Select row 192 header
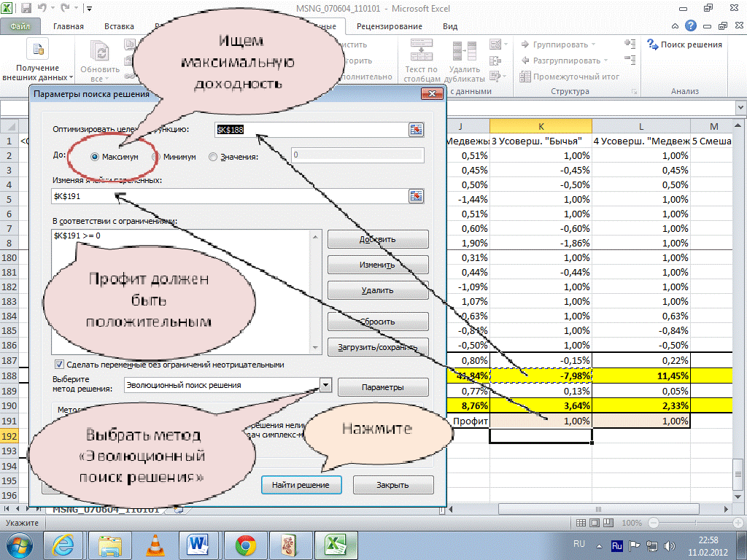This screenshot has height=560, width=747. [x=9, y=436]
